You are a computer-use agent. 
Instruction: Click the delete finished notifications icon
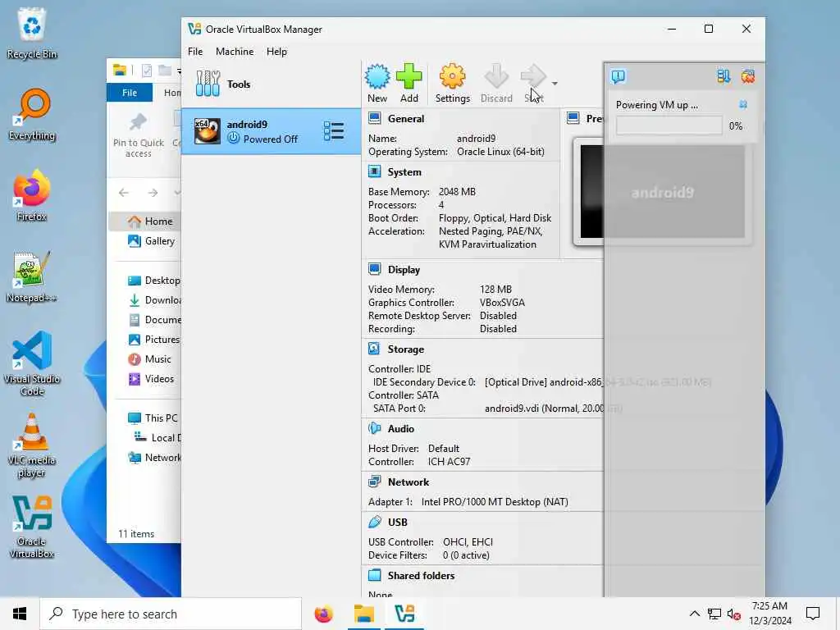pos(748,76)
